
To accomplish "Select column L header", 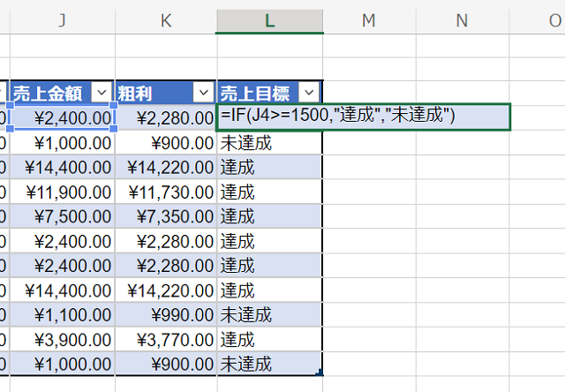I will [269, 19].
